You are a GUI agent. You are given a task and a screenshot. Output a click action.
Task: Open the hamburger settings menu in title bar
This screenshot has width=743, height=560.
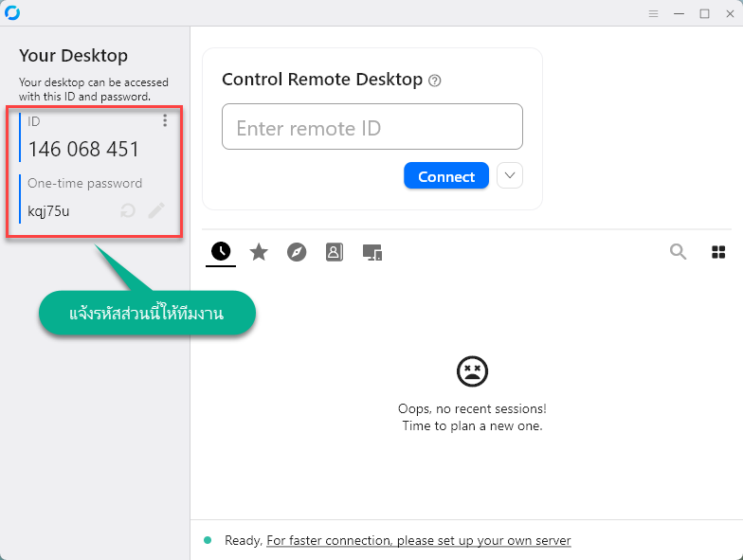[653, 13]
